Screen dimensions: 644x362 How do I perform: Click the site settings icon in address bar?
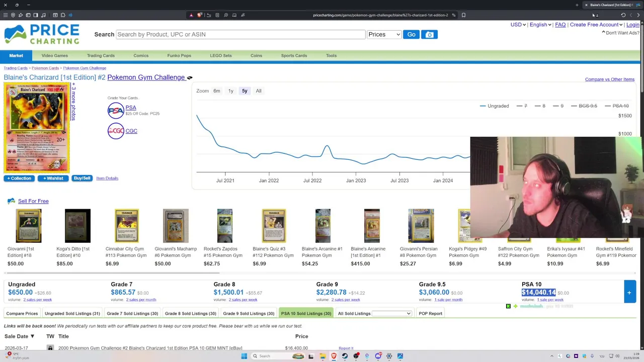tap(453, 15)
